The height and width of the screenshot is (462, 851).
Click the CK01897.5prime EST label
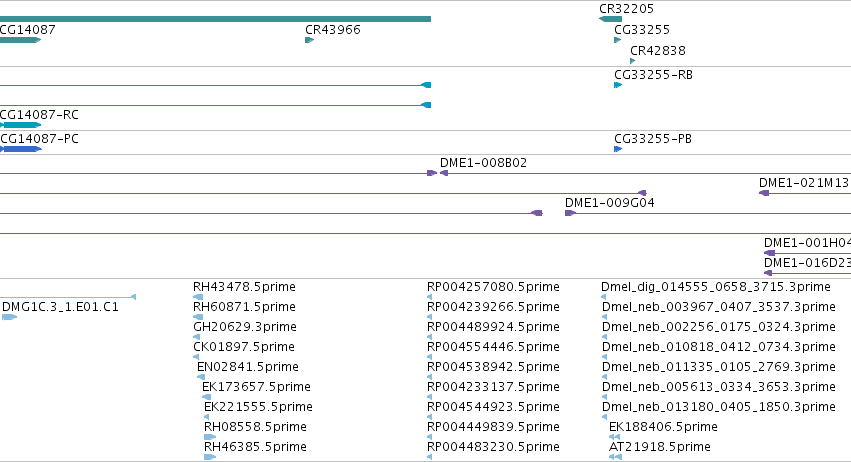244,347
